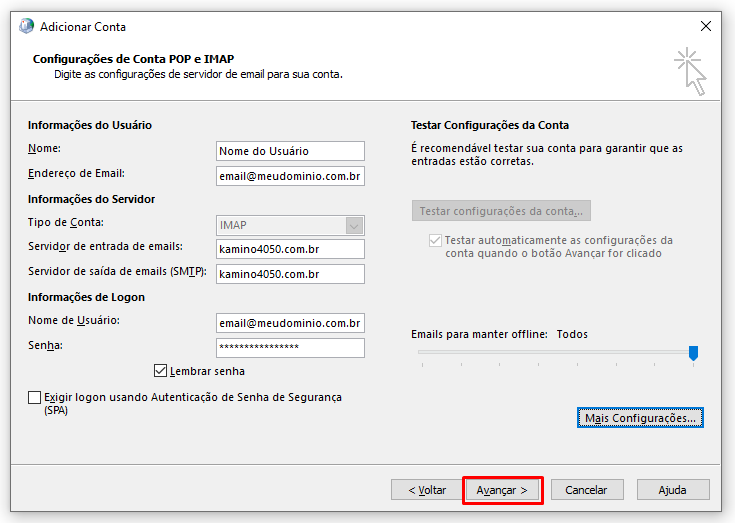Viewport: 735px width, 523px height.
Task: Click the Avançar button
Action: (x=502, y=490)
